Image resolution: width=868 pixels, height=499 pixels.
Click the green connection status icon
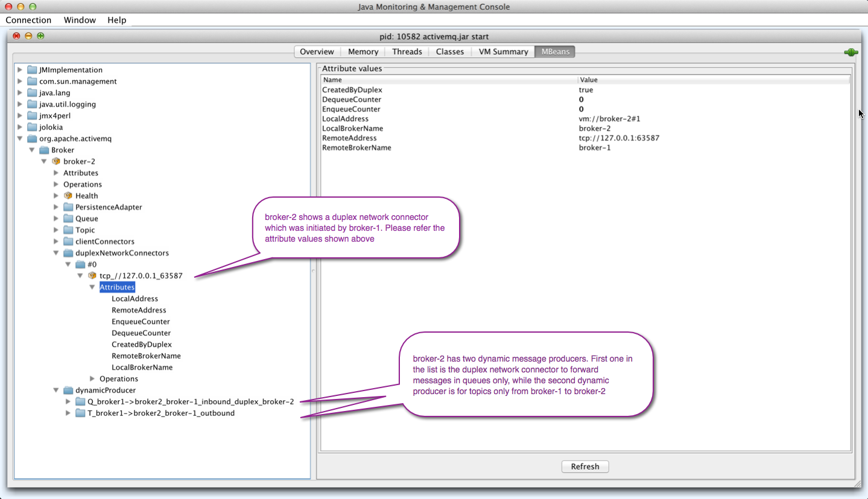[x=851, y=52]
